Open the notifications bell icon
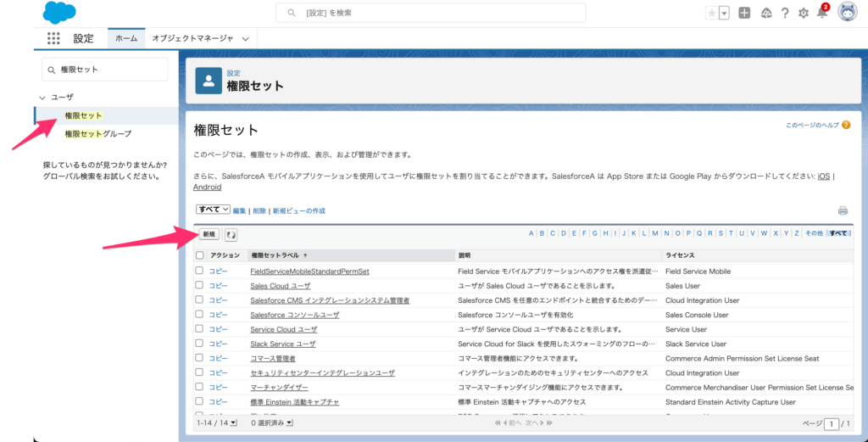Image resolution: width=868 pixels, height=442 pixels. [x=822, y=14]
